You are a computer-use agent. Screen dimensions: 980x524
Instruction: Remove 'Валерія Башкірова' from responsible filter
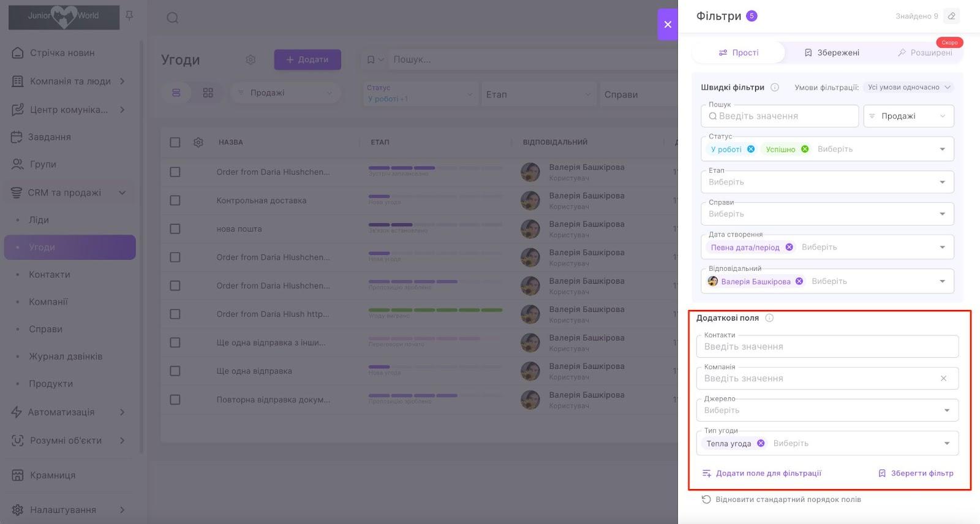(x=799, y=281)
